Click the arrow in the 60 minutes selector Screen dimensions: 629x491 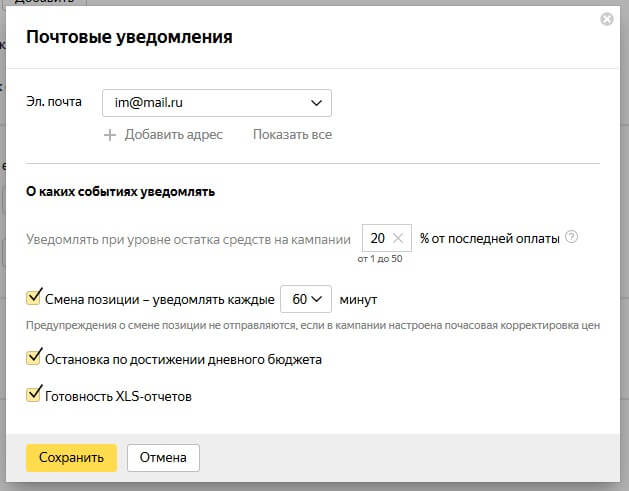click(318, 299)
